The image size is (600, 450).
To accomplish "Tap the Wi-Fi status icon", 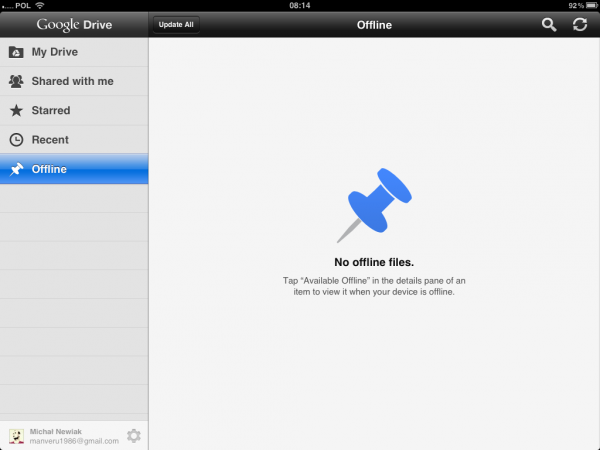I will [39, 5].
